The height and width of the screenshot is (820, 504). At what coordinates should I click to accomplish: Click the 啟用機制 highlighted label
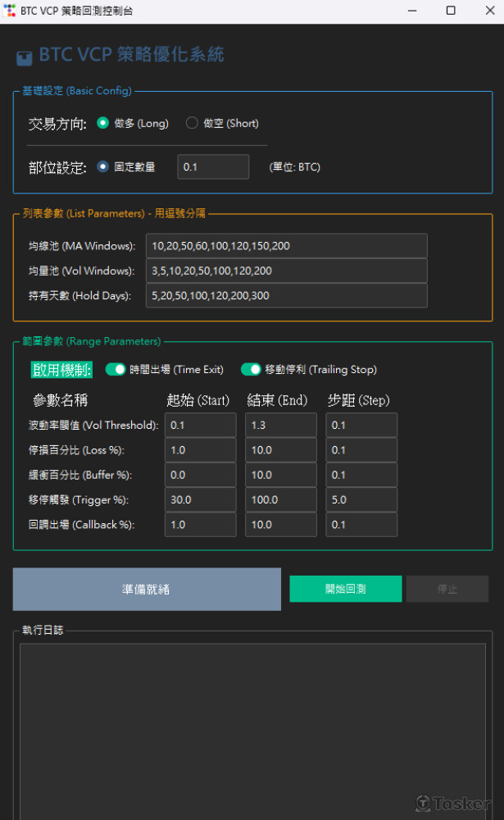point(61,370)
